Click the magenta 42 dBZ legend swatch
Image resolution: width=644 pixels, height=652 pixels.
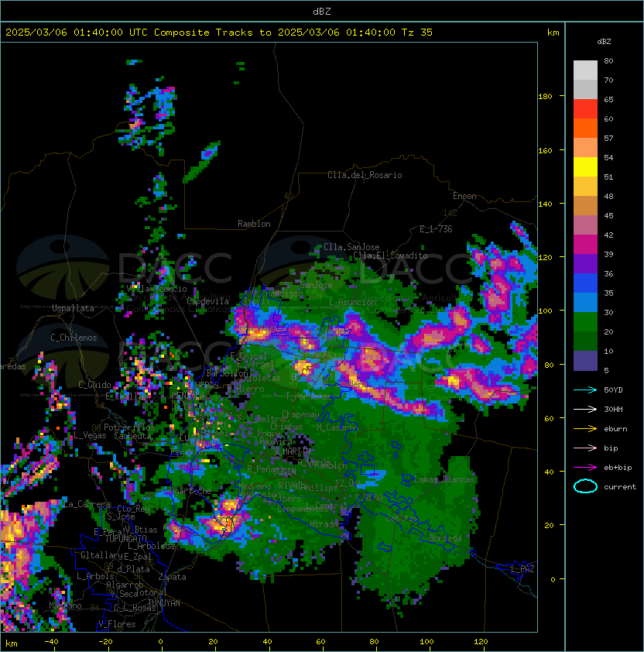585,245
